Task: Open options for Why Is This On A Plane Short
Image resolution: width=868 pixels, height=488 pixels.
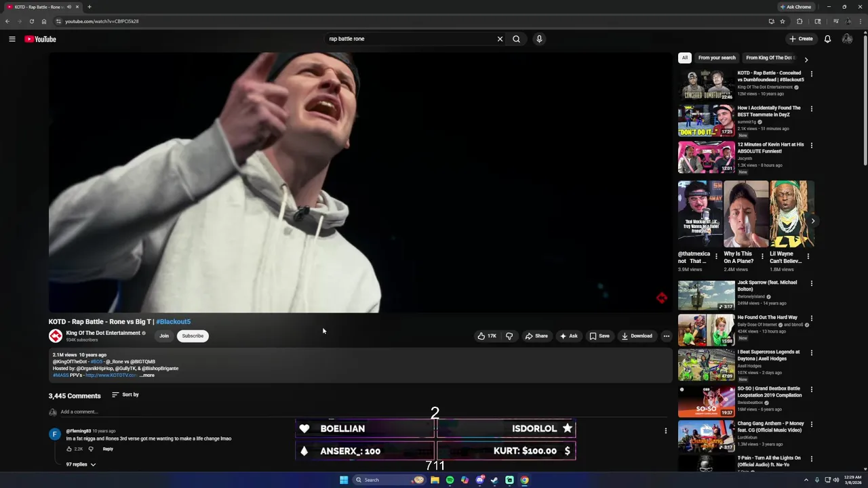Action: [x=762, y=257]
